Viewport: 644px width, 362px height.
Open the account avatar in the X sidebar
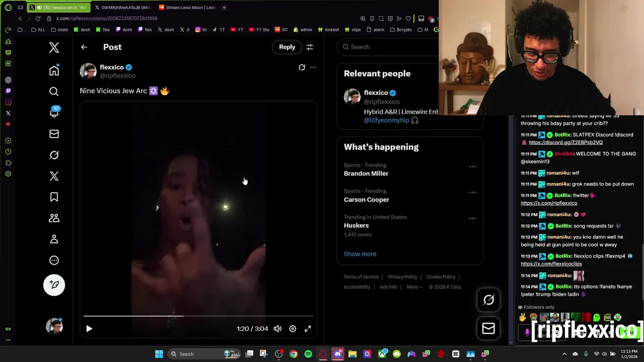[x=54, y=326]
